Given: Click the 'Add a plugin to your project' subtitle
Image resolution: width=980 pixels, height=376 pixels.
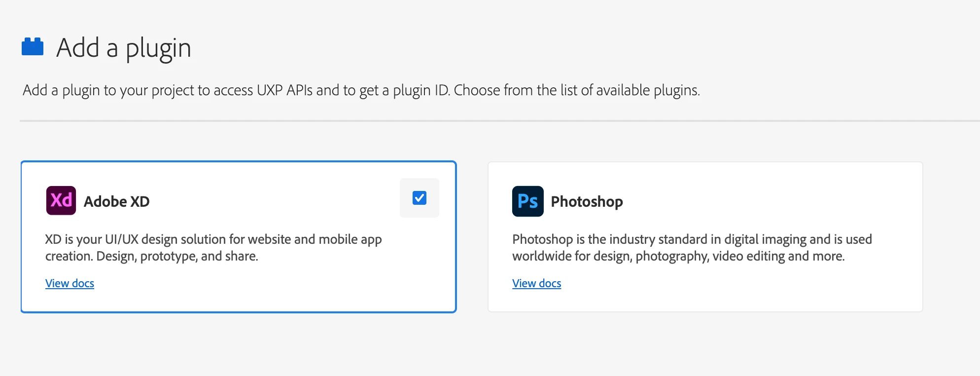Looking at the screenshot, I should click(361, 90).
